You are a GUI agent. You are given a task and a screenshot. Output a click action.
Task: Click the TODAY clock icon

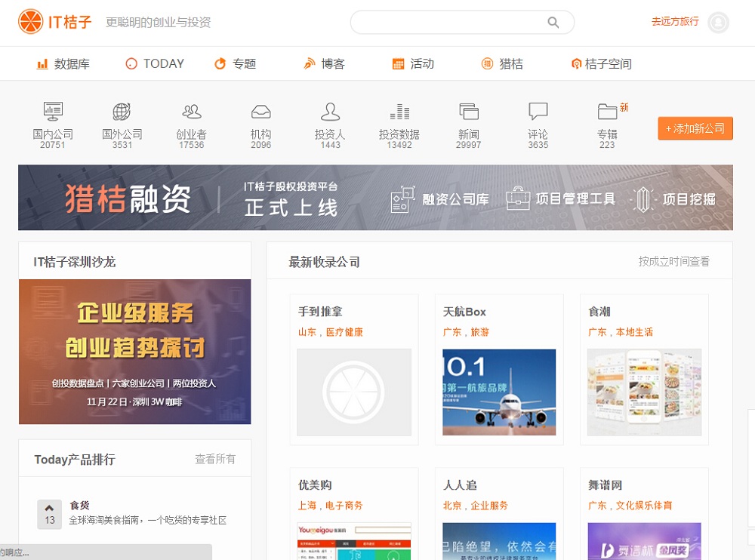click(x=131, y=63)
